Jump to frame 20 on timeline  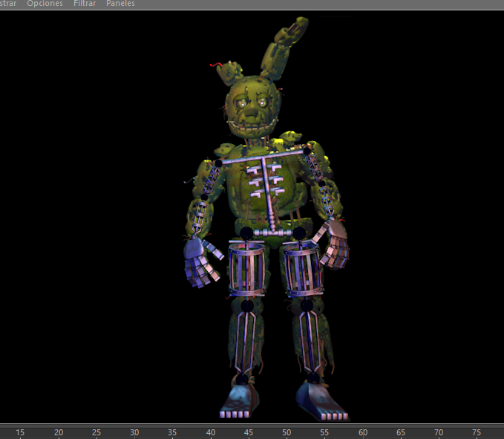tap(59, 432)
